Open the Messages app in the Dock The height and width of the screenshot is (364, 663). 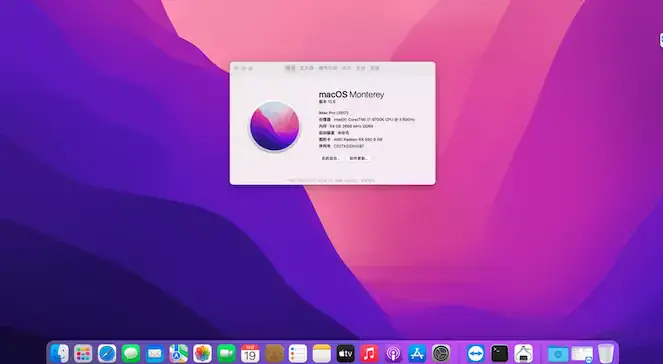pos(131,353)
